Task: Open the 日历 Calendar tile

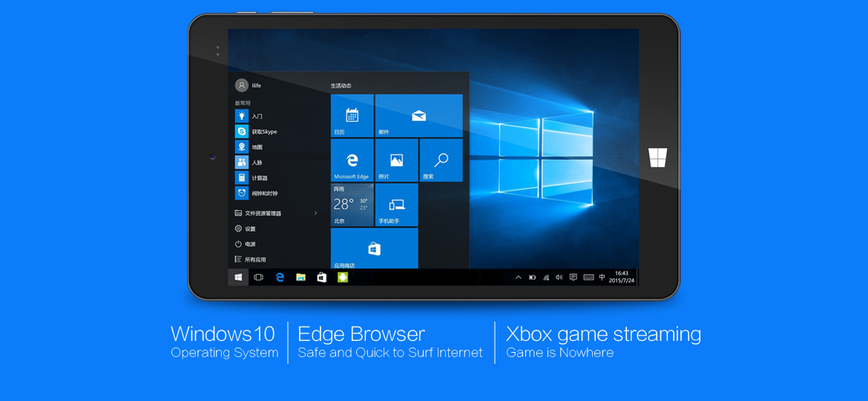Action: 352,116
